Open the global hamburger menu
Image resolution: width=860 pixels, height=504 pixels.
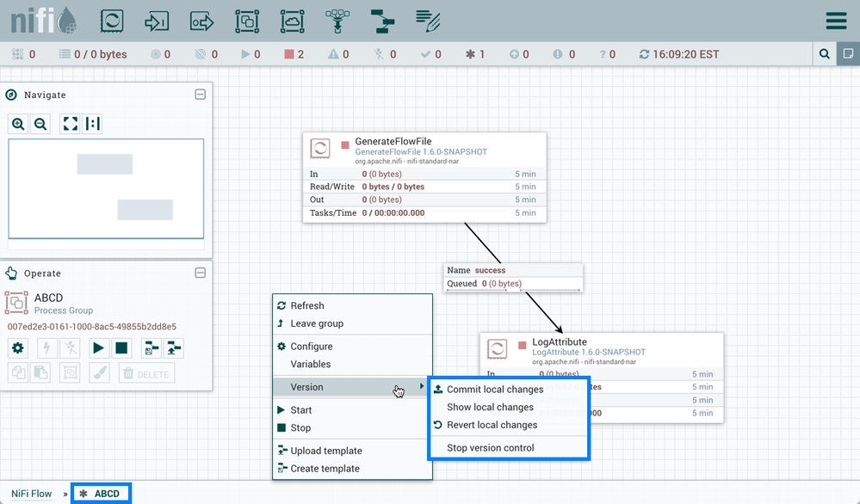tap(835, 21)
